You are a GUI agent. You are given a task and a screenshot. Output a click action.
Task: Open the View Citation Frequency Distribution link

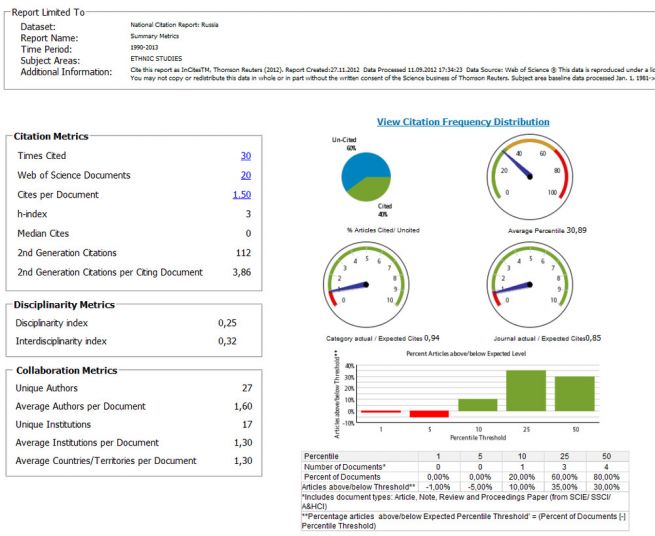coord(463,122)
